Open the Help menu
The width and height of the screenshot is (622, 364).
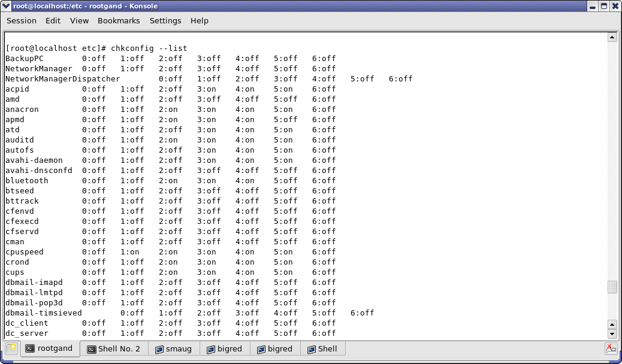click(199, 20)
